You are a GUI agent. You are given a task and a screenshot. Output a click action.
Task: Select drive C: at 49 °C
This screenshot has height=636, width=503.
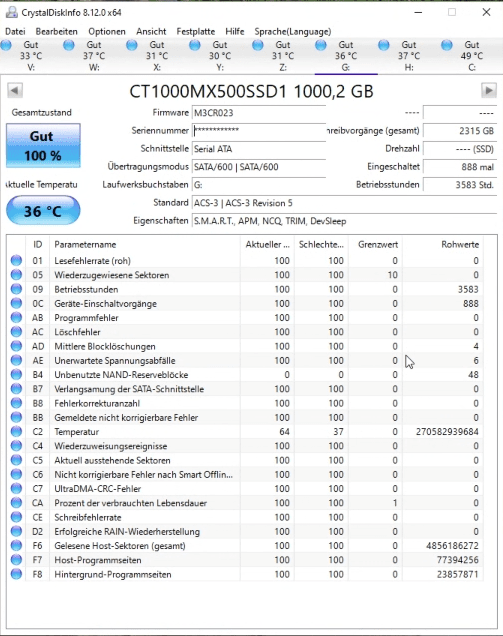pos(471,56)
